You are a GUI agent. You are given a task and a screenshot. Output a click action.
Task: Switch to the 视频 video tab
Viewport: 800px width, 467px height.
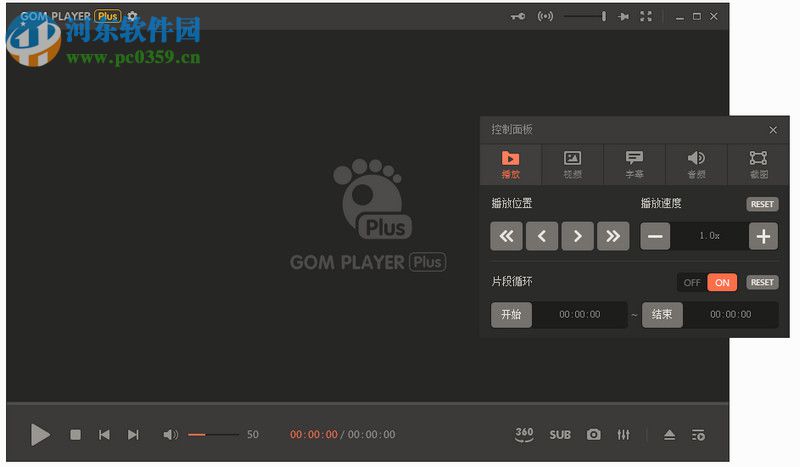(572, 164)
